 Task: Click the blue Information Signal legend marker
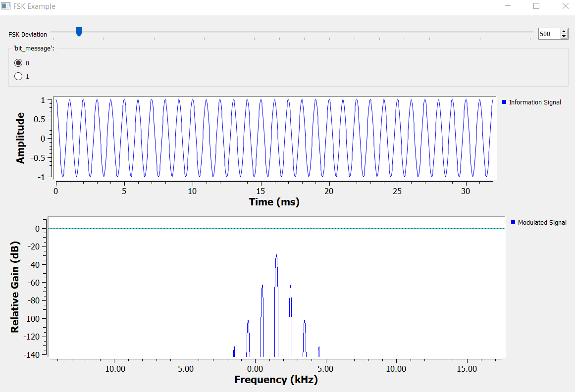[504, 102]
